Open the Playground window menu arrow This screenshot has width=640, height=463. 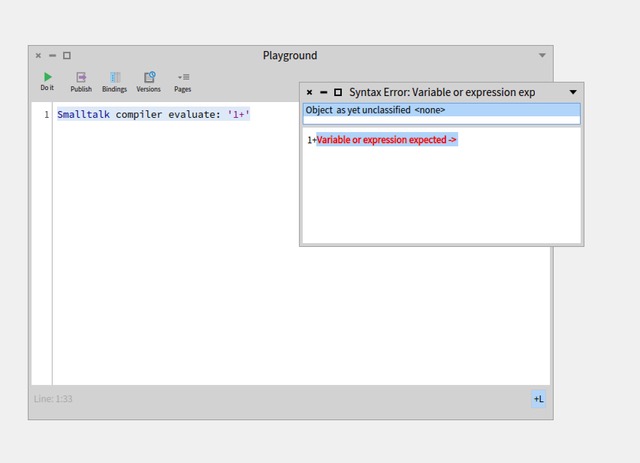543,56
